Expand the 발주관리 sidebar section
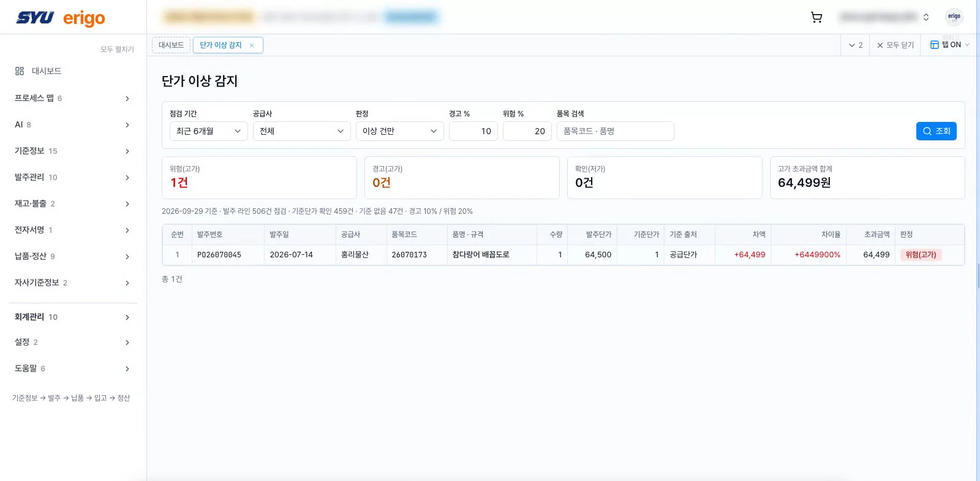This screenshot has height=481, width=980. tap(73, 177)
